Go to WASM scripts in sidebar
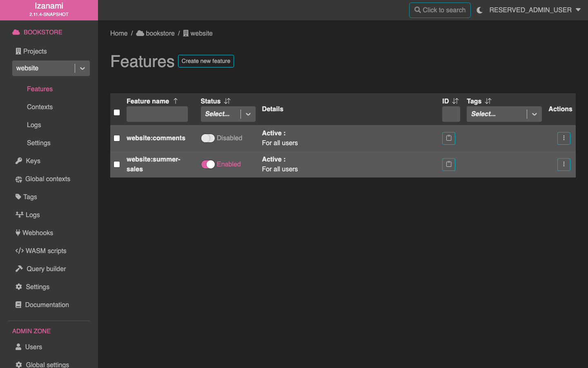This screenshot has height=368, width=588. (x=46, y=251)
